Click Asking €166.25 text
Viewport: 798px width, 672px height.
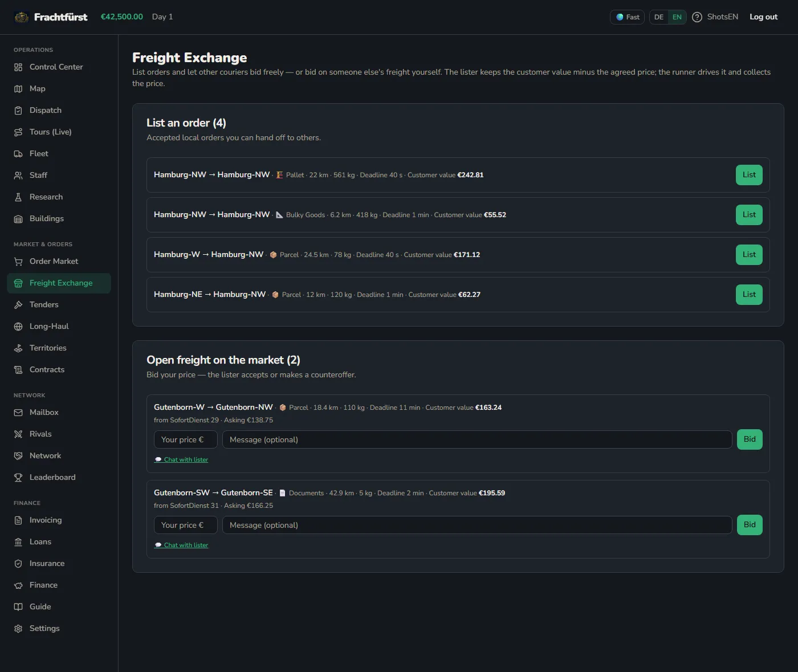tap(249, 506)
